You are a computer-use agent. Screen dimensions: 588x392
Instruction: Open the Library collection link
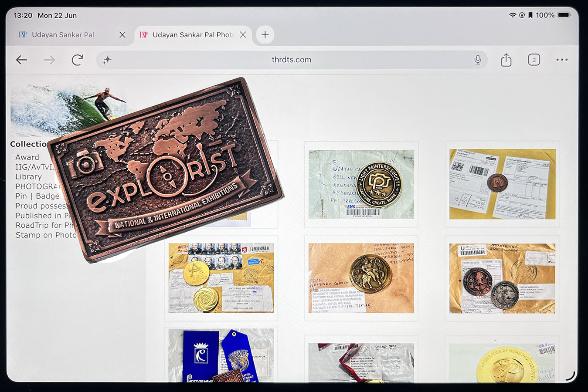[28, 177]
